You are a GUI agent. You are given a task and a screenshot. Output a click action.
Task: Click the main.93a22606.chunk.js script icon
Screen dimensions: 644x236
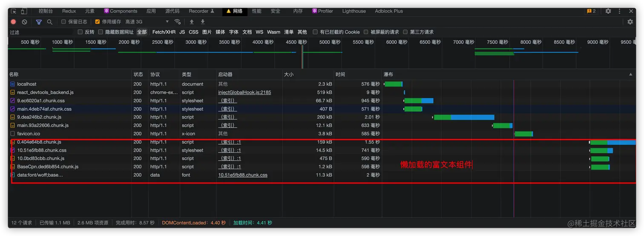(x=13, y=125)
